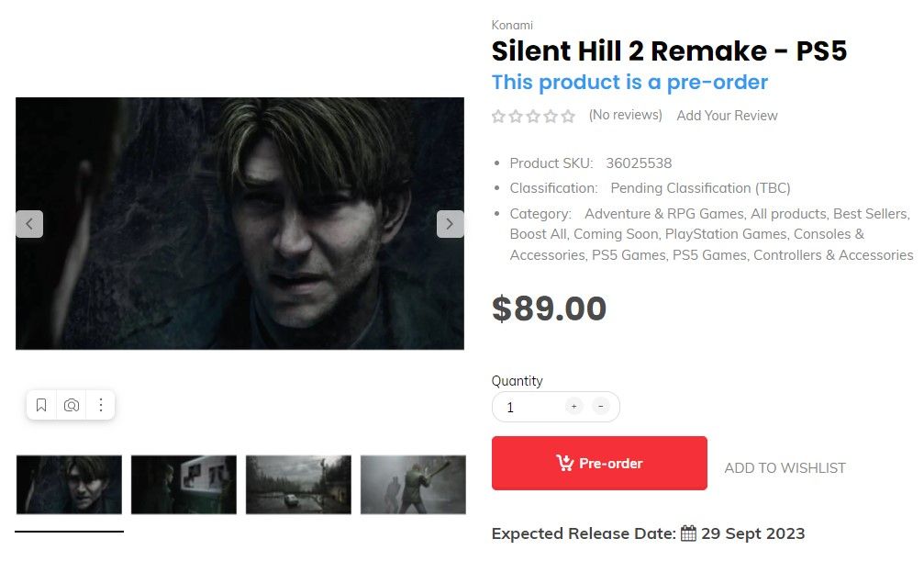
Task: Open the Konami brand link
Action: tap(512, 25)
